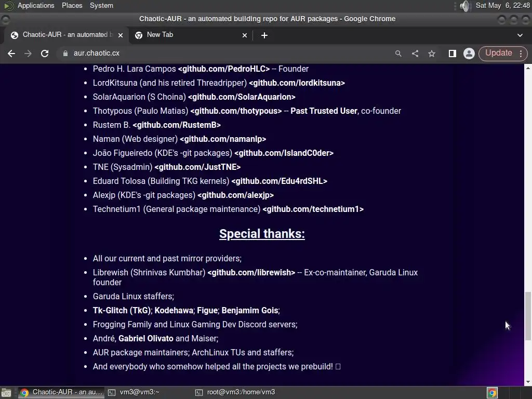The image size is (532, 399).
Task: Click the page scrollbar thumb
Action: (528, 316)
